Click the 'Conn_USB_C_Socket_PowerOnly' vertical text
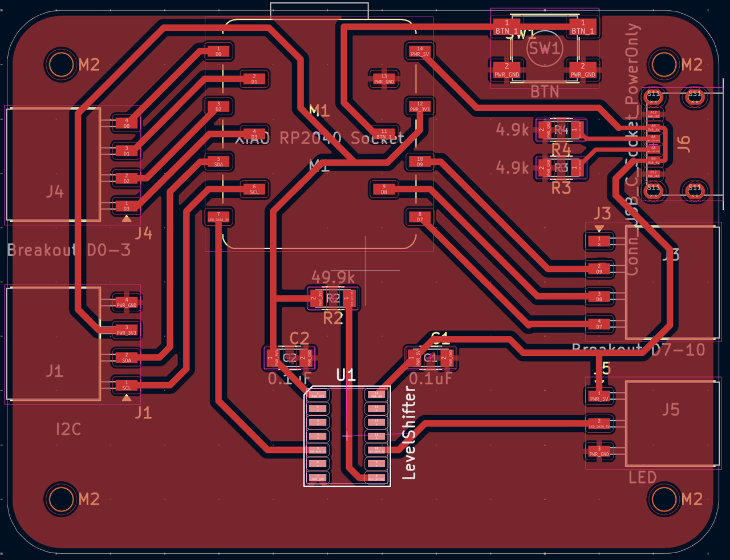The height and width of the screenshot is (560, 730). (x=633, y=149)
